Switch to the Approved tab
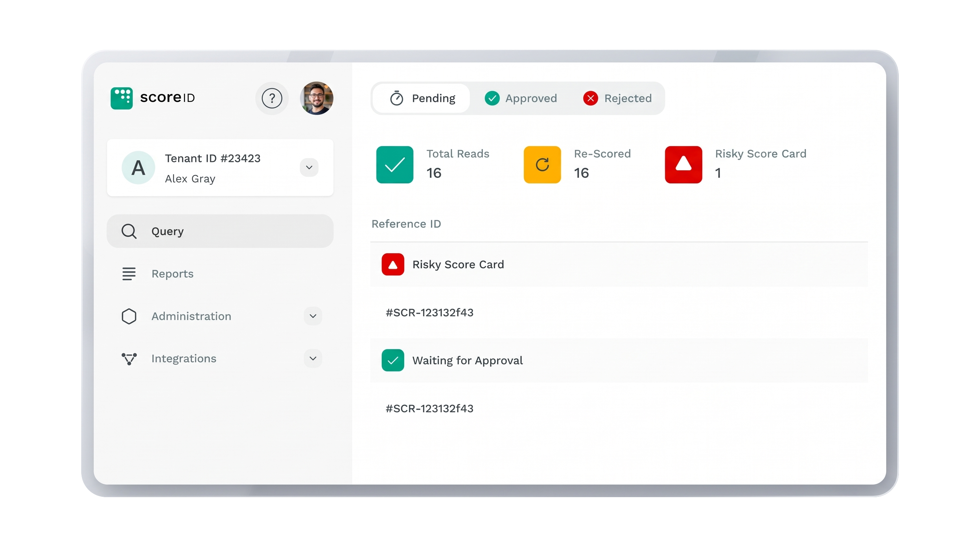Screen dimensions: 980x547 click(520, 99)
